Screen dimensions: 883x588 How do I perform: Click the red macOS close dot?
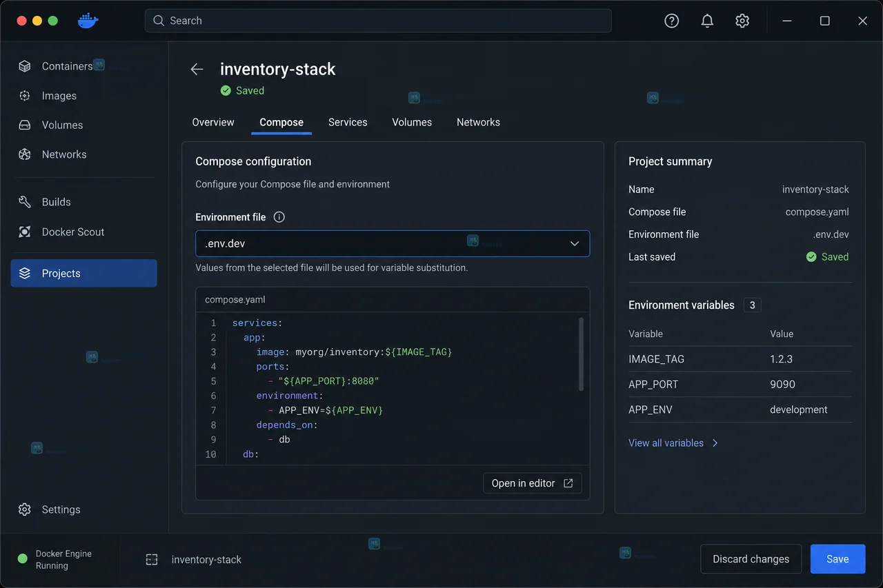click(21, 21)
